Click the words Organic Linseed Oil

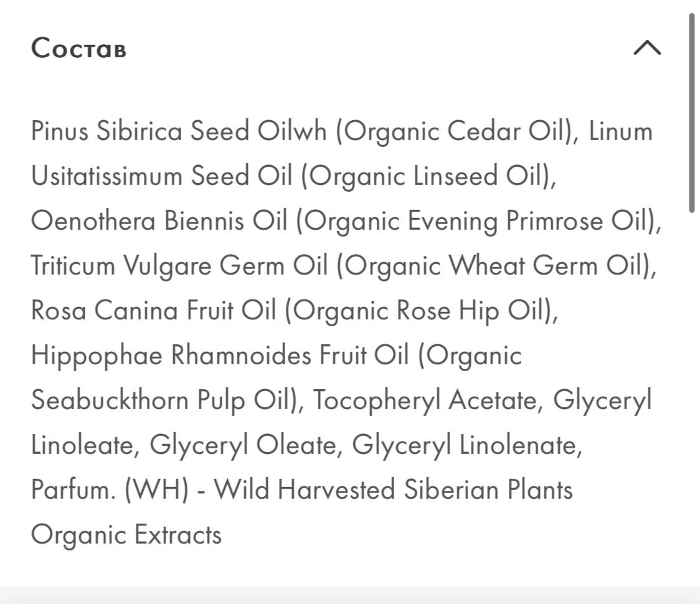425,176
